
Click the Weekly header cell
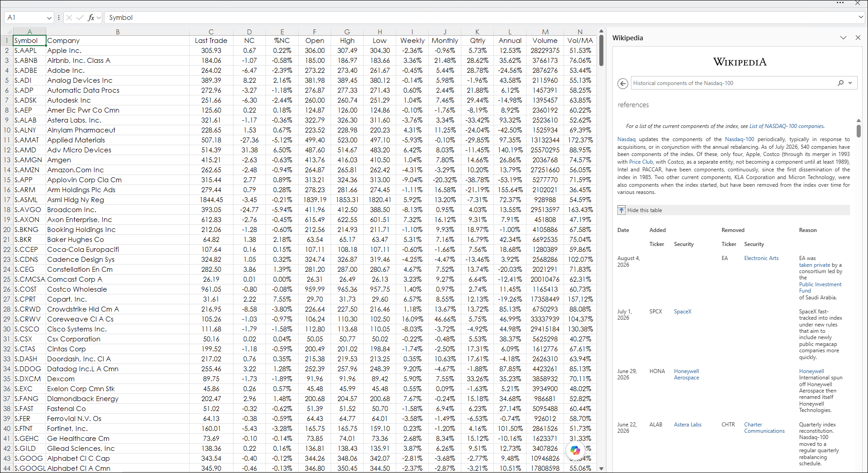[412, 41]
